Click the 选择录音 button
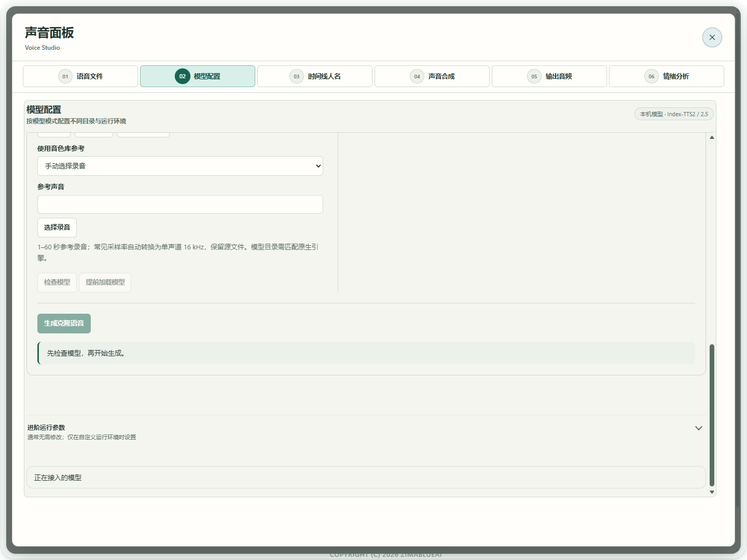This screenshot has width=747, height=560. click(x=57, y=228)
